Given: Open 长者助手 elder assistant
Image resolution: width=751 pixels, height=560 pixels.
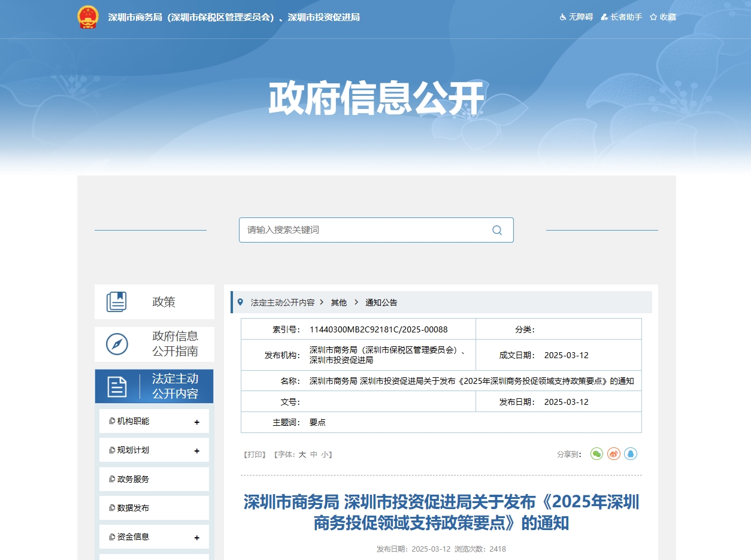Looking at the screenshot, I should click(621, 17).
